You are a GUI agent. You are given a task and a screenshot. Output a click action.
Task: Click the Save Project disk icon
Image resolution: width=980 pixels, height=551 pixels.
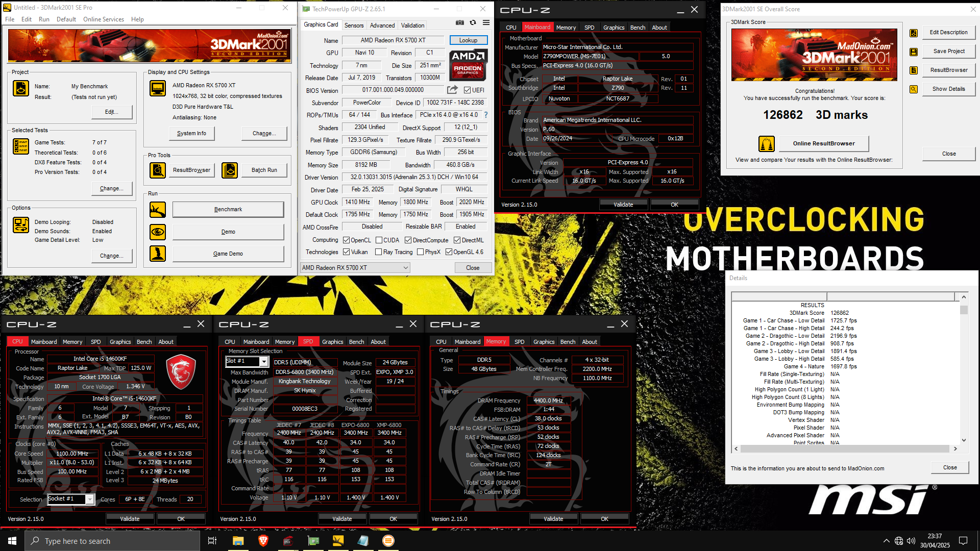(914, 52)
